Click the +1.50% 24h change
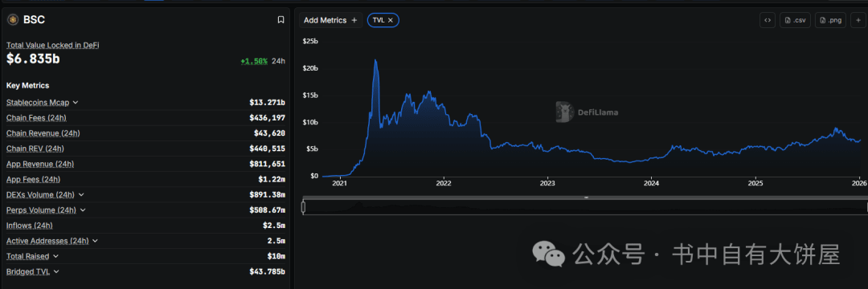Image resolution: width=868 pixels, height=289 pixels. point(254,61)
